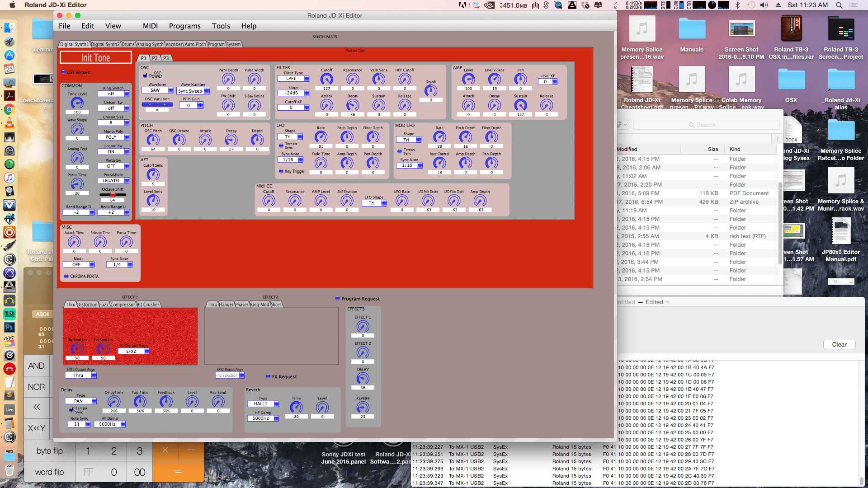868x488 pixels.
Task: Open Ableton Live from the Dock
Action: click(x=9, y=409)
